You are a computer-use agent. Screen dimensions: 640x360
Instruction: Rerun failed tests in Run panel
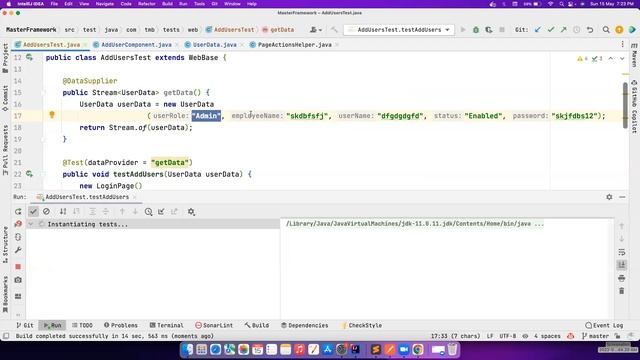click(18, 224)
